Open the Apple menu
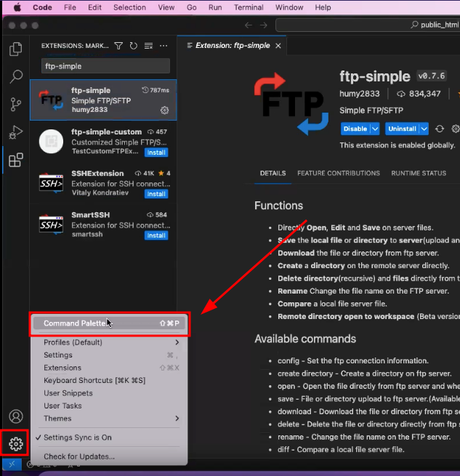The width and height of the screenshot is (460, 476). tap(17, 7)
